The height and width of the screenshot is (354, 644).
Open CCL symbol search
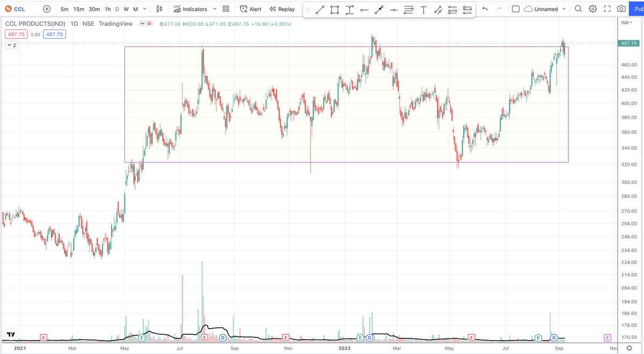[x=14, y=9]
